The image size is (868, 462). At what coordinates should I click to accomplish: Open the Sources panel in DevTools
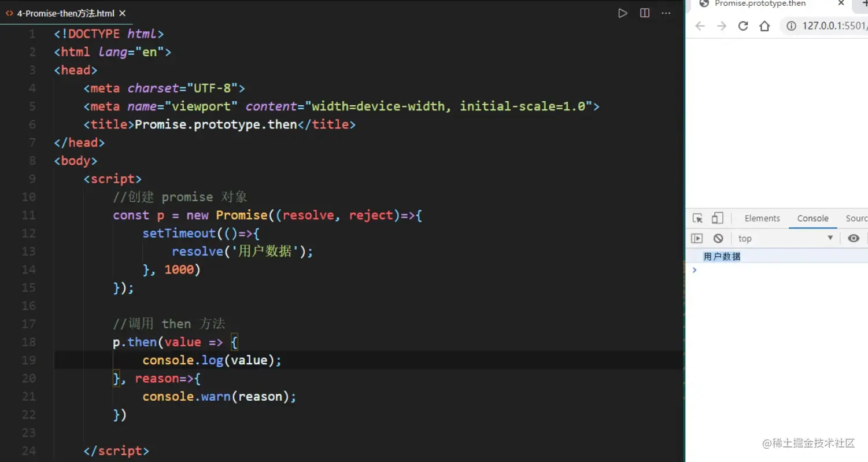[x=856, y=219]
